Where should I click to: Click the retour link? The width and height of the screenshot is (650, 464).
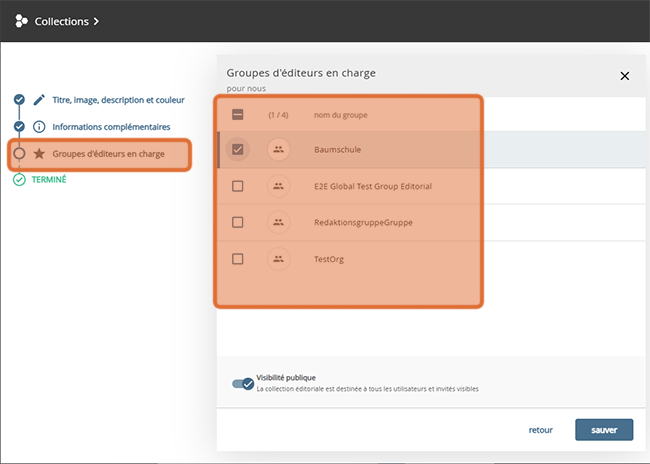[540, 430]
